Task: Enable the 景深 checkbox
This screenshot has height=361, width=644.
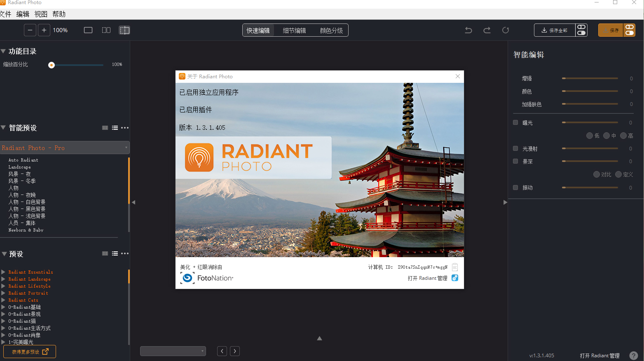Action: coord(515,161)
